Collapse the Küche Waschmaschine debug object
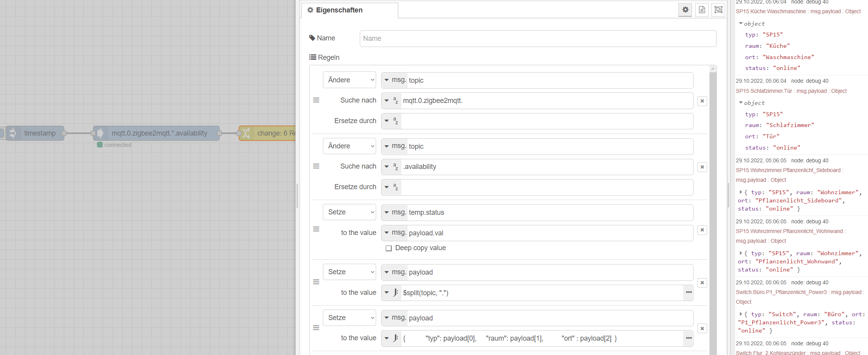The image size is (868, 355). click(x=741, y=24)
